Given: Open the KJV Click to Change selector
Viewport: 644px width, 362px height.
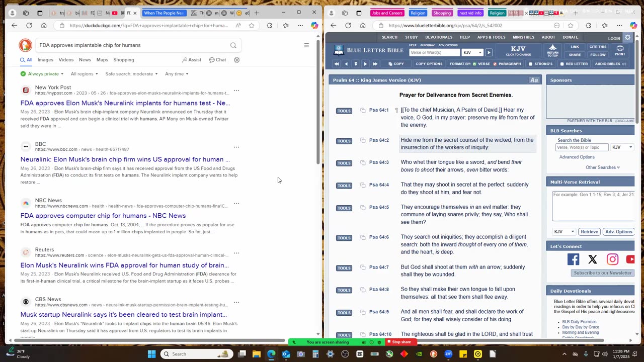Looking at the screenshot, I should click(x=518, y=51).
